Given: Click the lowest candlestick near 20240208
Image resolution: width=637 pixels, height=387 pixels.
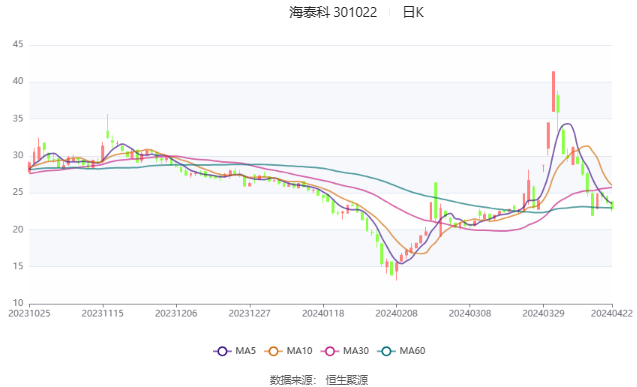Looking at the screenshot, I should click(396, 271).
